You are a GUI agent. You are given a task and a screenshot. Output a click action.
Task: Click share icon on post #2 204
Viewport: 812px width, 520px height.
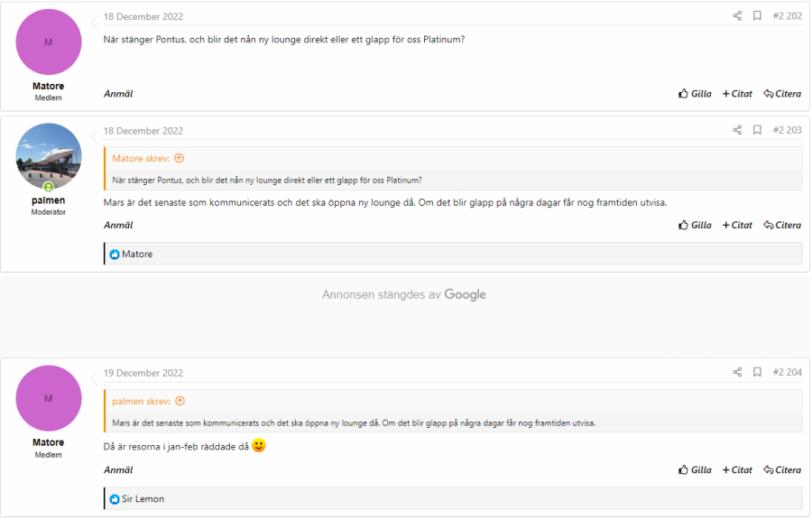737,372
